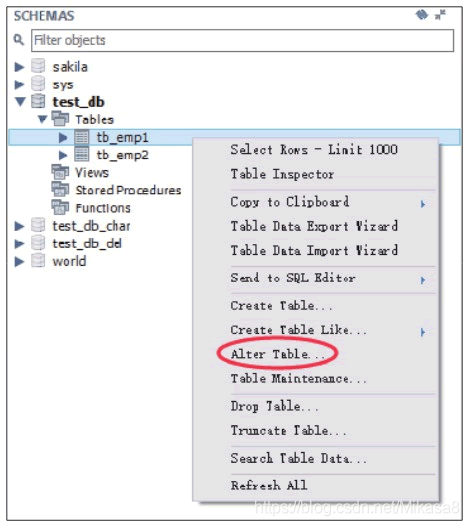Launch Table Data Export Wizard

coord(314,226)
